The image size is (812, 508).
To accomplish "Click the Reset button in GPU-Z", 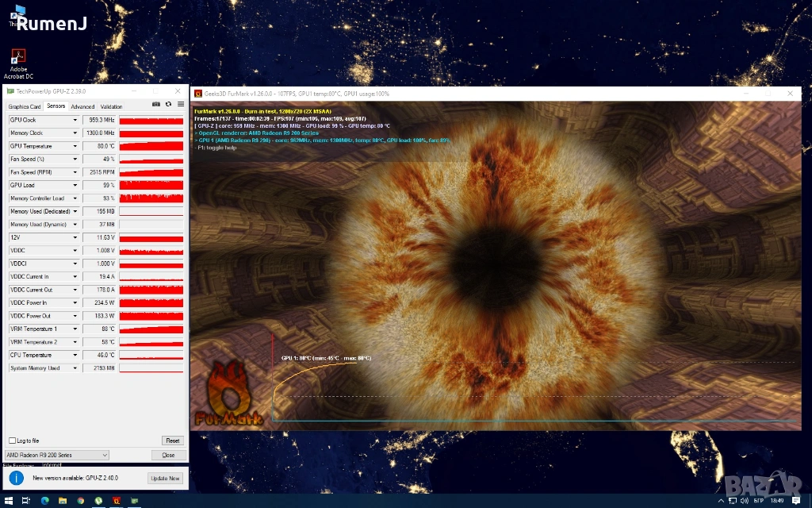I will click(x=172, y=441).
